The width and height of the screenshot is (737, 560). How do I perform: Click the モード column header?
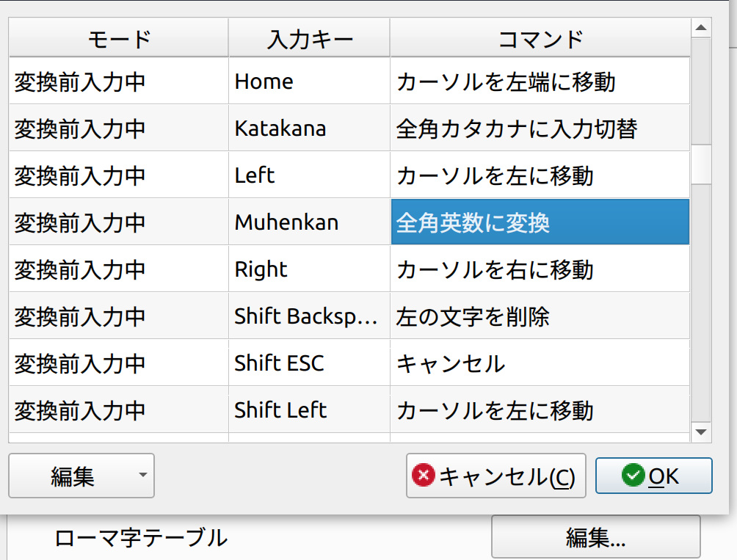[117, 37]
